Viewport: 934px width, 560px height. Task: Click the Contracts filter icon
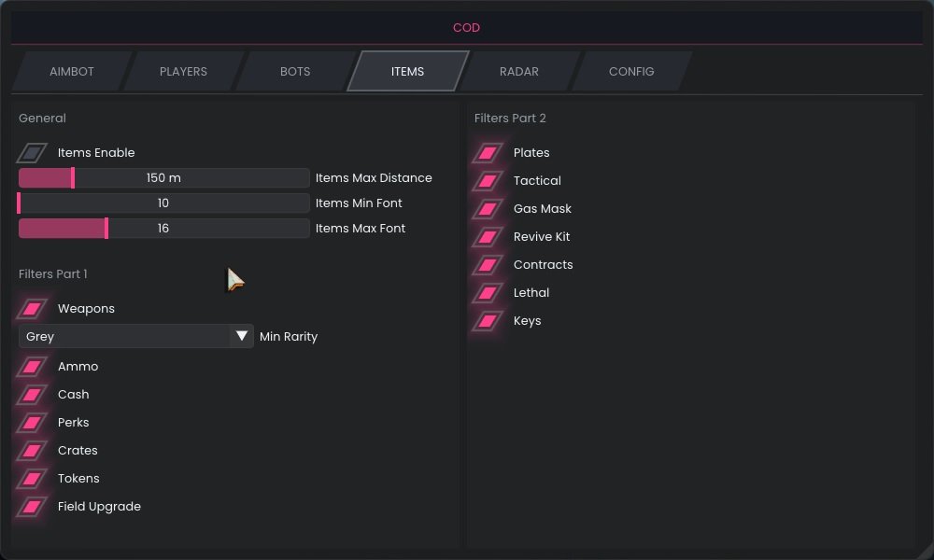coord(487,264)
